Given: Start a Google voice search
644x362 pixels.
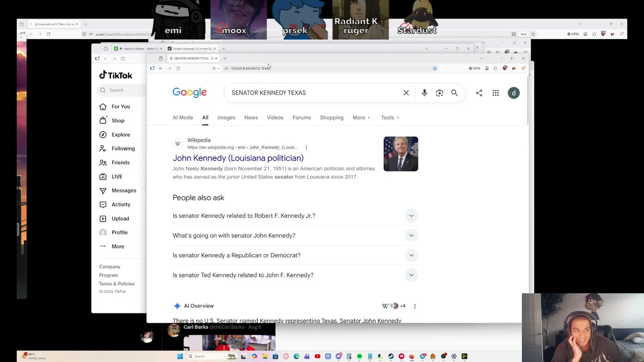Looking at the screenshot, I should (x=424, y=93).
